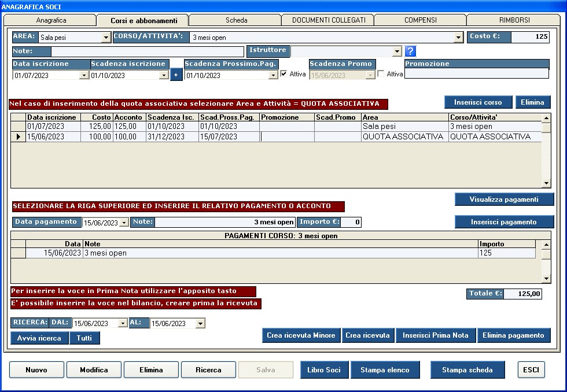The width and height of the screenshot is (567, 392).
Task: Expand the CORSO/ATTIVITA' dropdown arrow
Action: point(458,37)
